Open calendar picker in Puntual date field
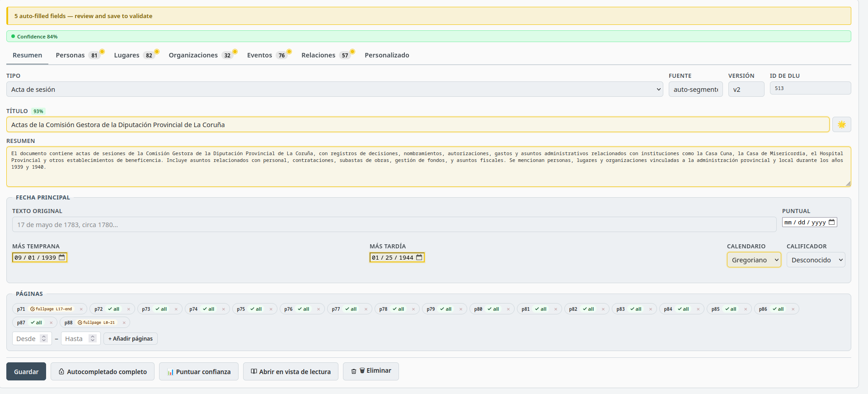868x394 pixels. (x=832, y=222)
